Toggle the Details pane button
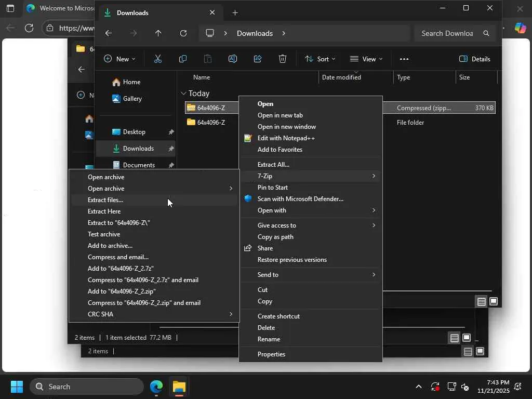The height and width of the screenshot is (399, 532). click(x=475, y=59)
